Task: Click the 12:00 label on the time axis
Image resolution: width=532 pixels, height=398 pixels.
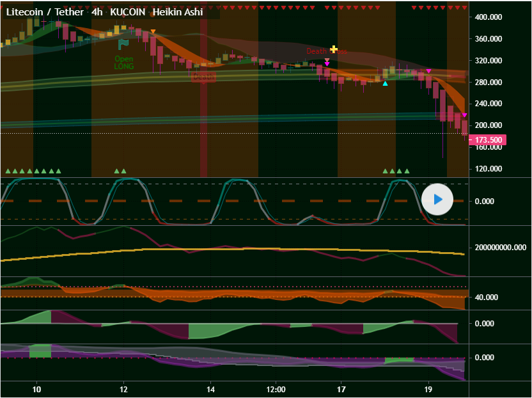Action: (x=276, y=389)
